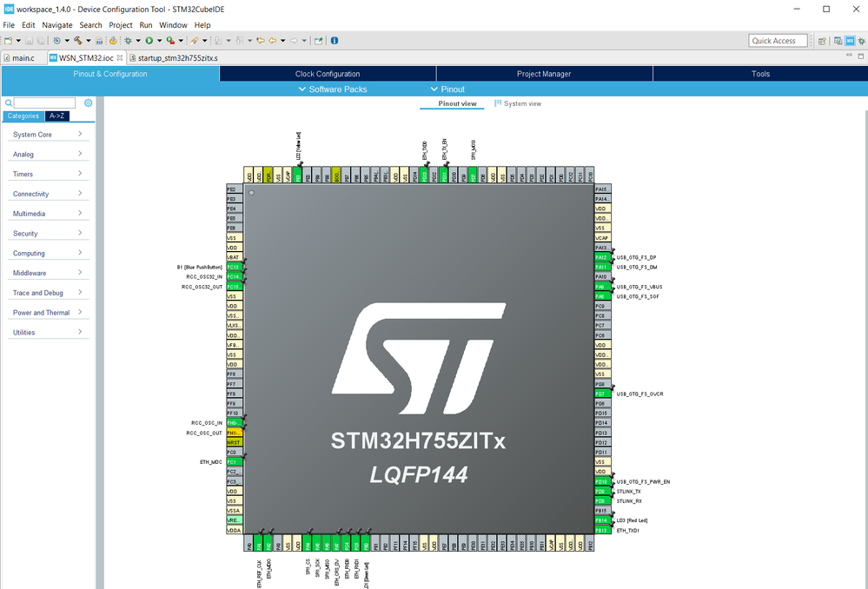Switch to the C/C++ perspective icon

838,41
